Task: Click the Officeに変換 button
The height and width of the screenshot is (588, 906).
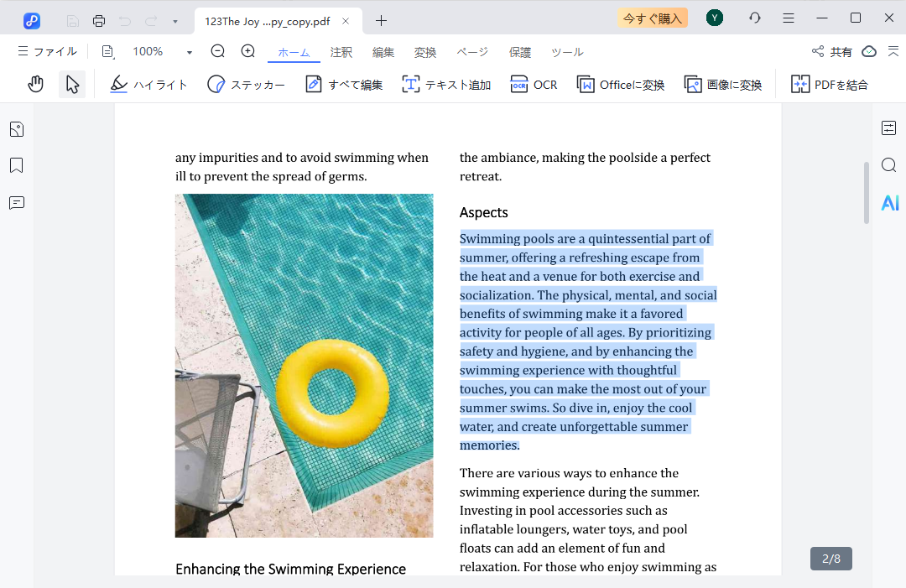Action: pos(621,85)
